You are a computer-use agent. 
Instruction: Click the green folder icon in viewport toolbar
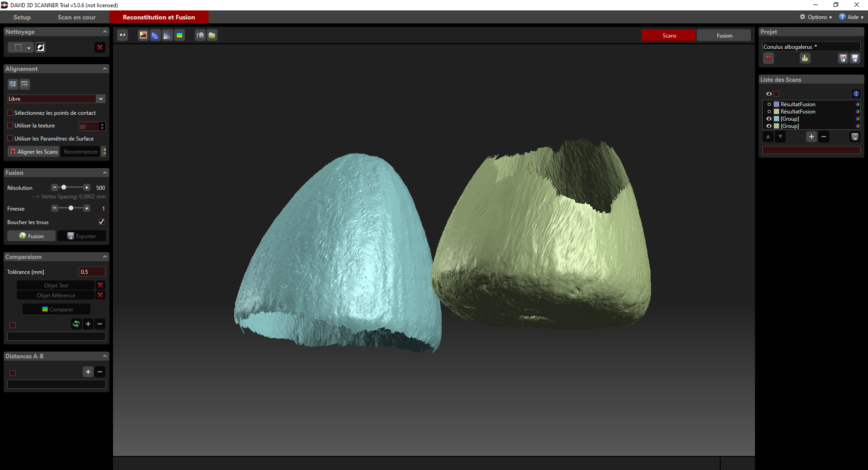pyautogui.click(x=212, y=35)
